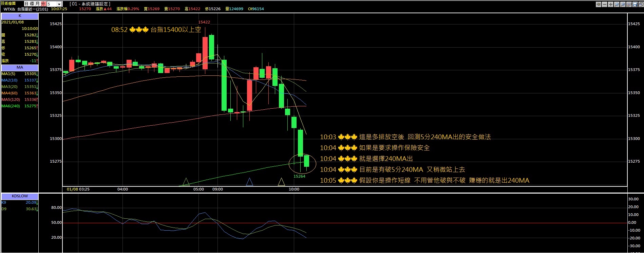Select the MA3(20) indicator row
The height and width of the screenshot is (253, 644).
pos(20,87)
